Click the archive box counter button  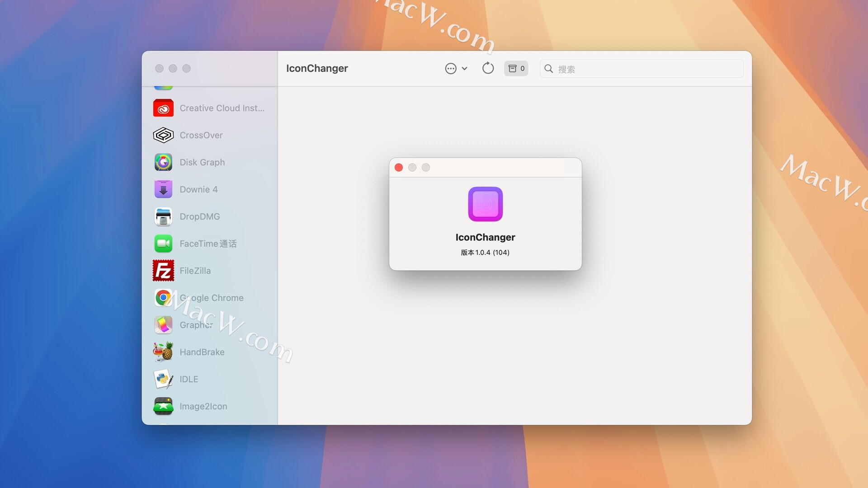tap(516, 68)
